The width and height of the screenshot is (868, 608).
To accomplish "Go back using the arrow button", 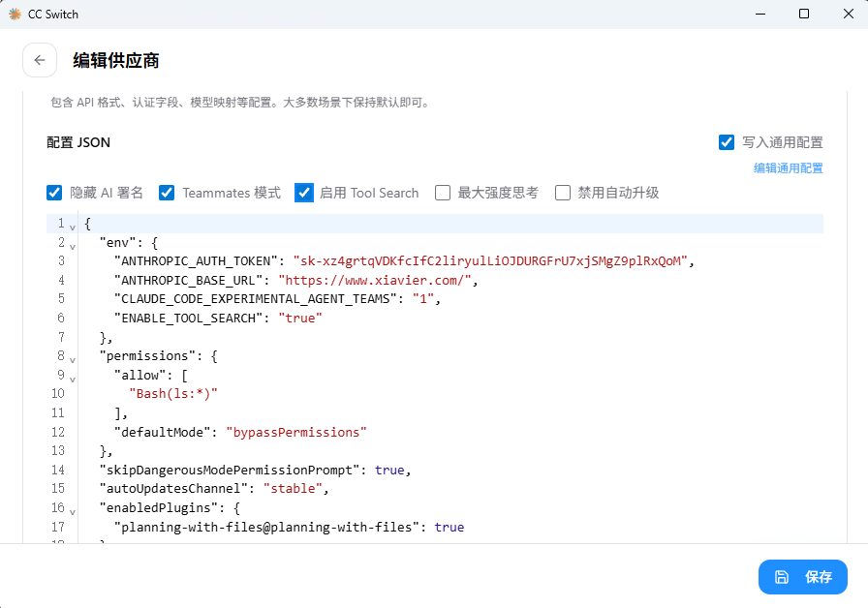I will [40, 60].
